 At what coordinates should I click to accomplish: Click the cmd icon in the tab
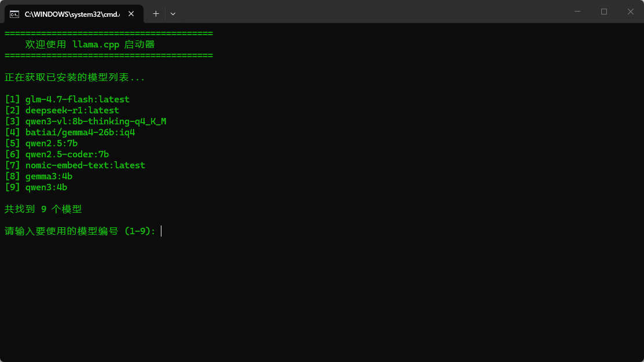pyautogui.click(x=14, y=14)
